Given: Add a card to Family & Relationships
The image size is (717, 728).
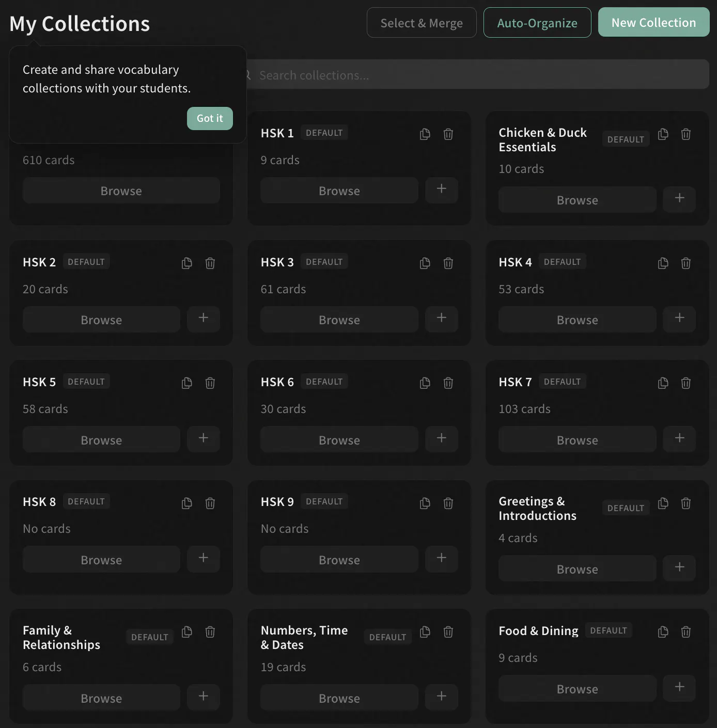Looking at the screenshot, I should pyautogui.click(x=204, y=697).
